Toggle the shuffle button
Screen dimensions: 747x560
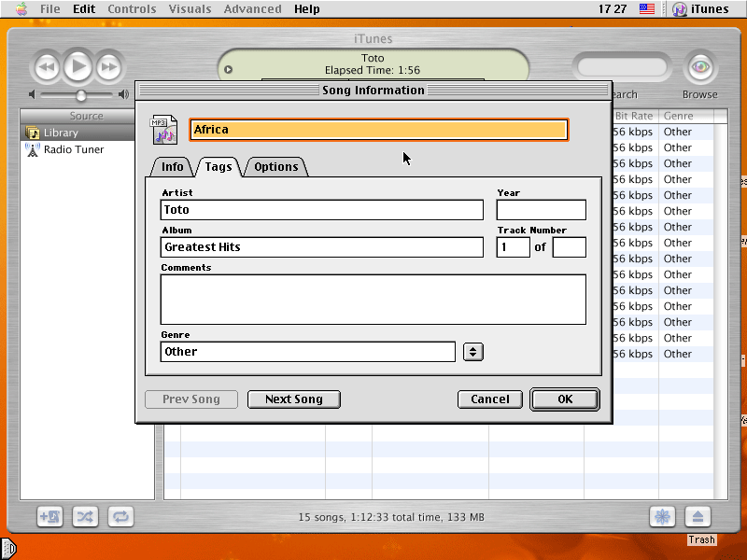(x=85, y=517)
